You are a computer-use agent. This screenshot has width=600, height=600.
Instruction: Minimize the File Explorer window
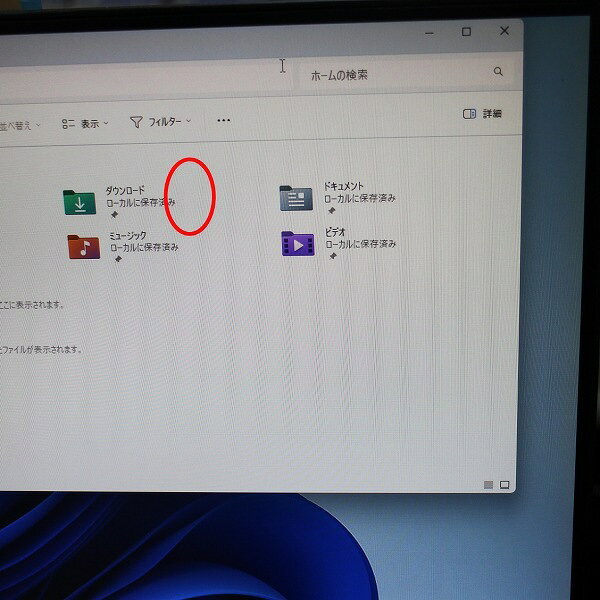(x=427, y=33)
